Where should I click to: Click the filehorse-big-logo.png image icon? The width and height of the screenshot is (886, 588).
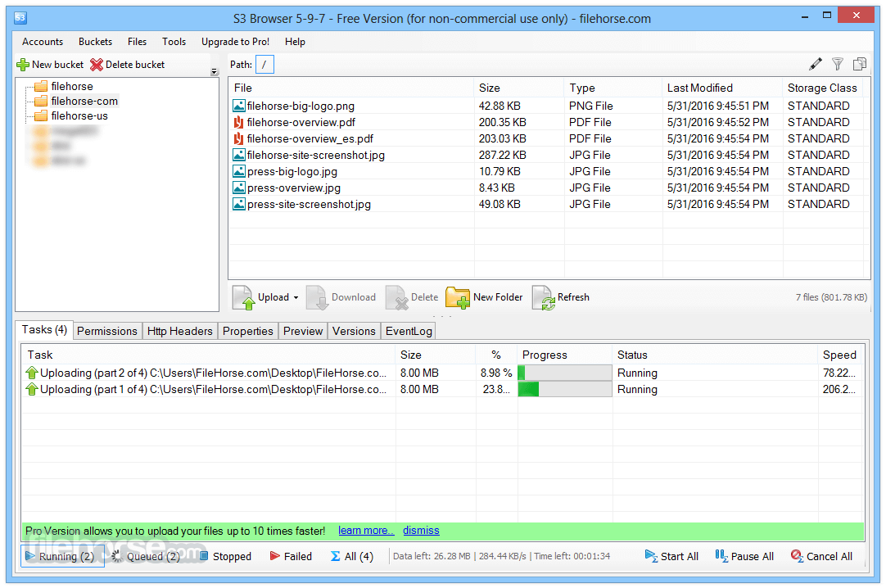tap(239, 106)
